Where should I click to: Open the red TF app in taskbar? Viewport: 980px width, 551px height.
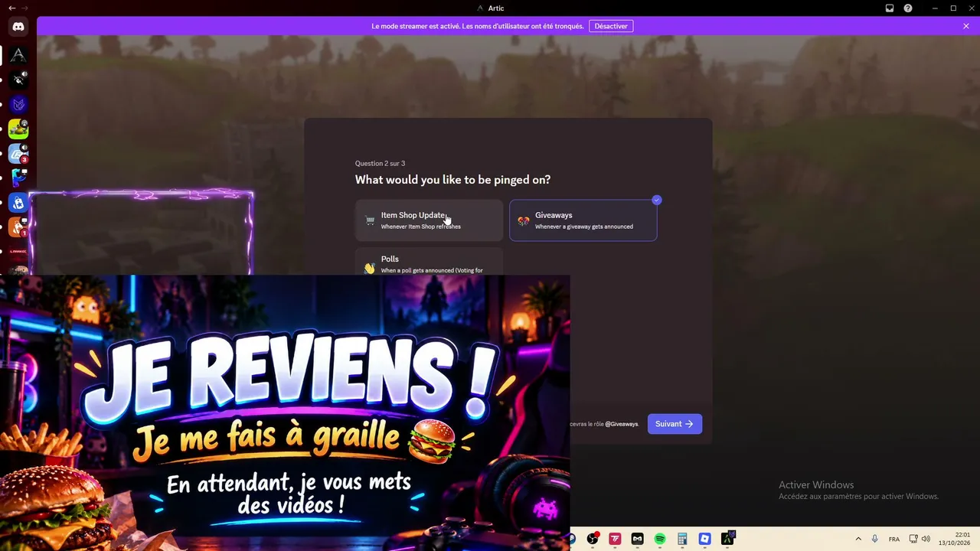pyautogui.click(x=615, y=539)
